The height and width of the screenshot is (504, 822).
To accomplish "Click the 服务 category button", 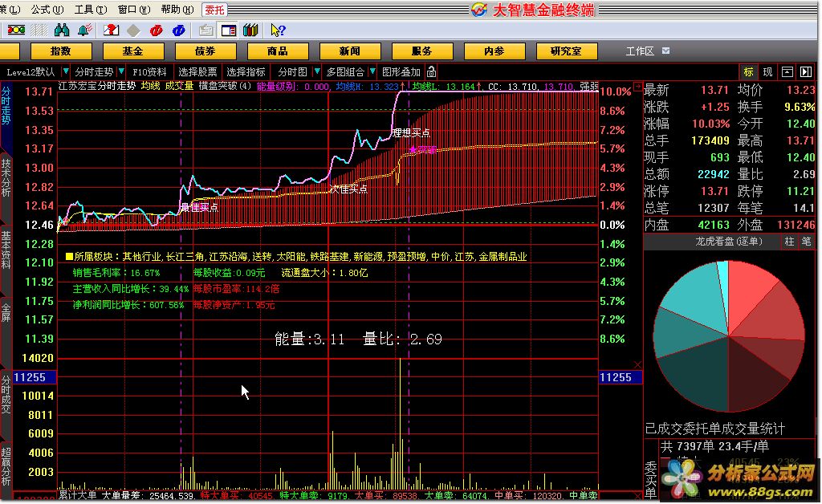I will point(422,51).
